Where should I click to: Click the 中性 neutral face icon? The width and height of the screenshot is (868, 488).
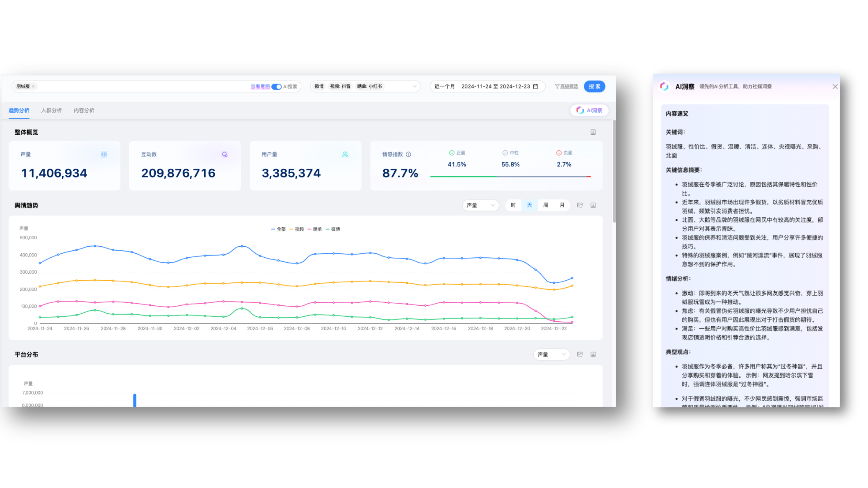tap(505, 153)
